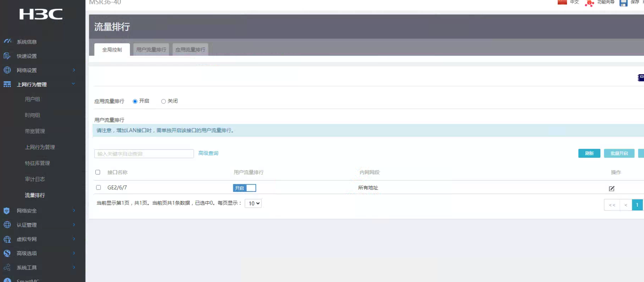Expand the 高级选项 menu chevron
644x282 pixels.
[74, 253]
